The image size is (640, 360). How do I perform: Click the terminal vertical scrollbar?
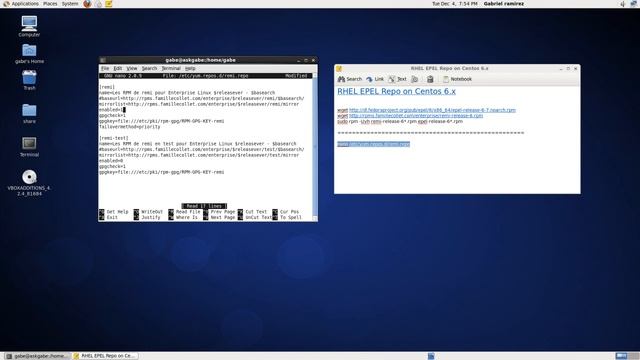coord(315,147)
